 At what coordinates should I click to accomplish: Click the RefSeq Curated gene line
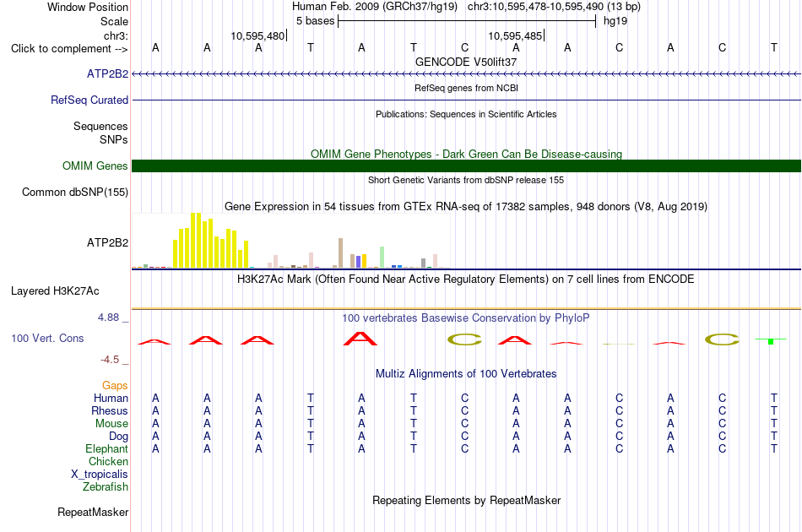(x=466, y=100)
